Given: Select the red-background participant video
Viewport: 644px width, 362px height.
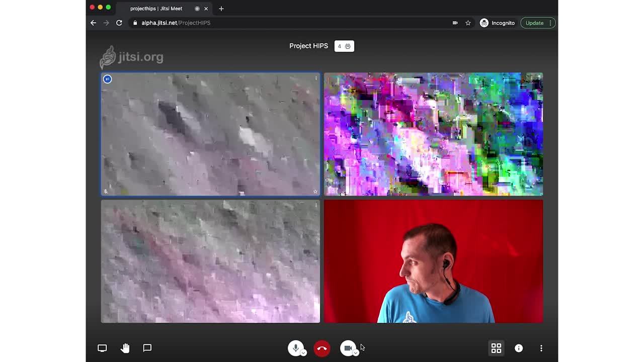Looking at the screenshot, I should click(433, 261).
